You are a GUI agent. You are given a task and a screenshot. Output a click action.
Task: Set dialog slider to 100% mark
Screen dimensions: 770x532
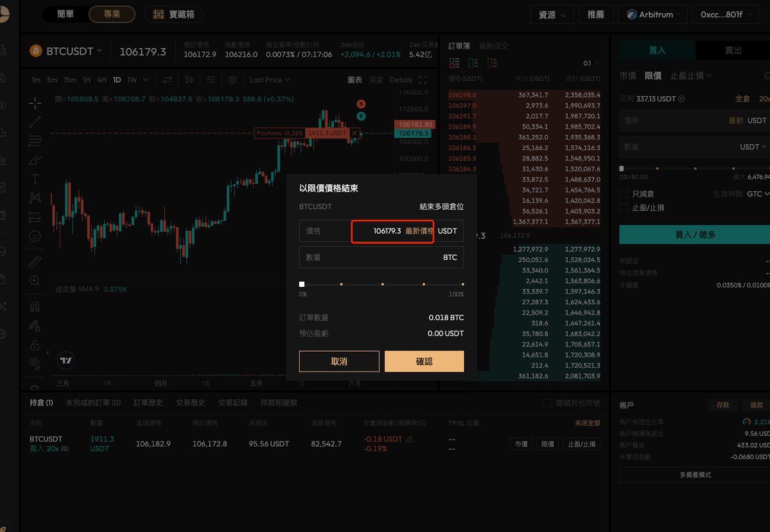pyautogui.click(x=462, y=284)
